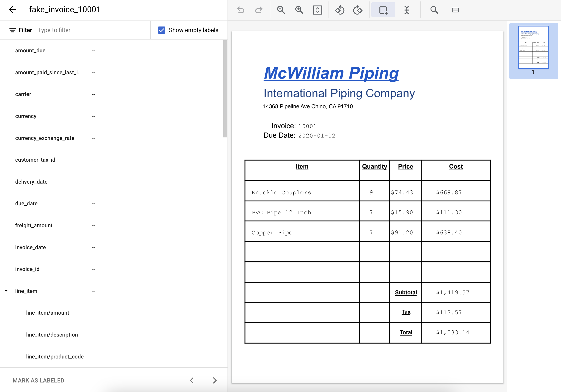Select the currency label
Screen dimensions: 561x392
(x=26, y=116)
